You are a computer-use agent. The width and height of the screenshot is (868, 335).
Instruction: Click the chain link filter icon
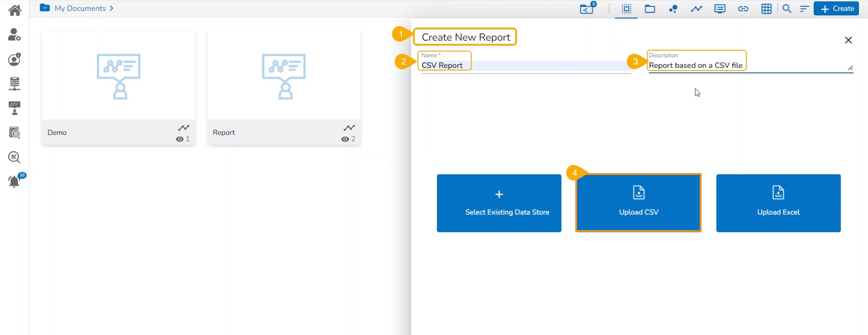click(743, 9)
